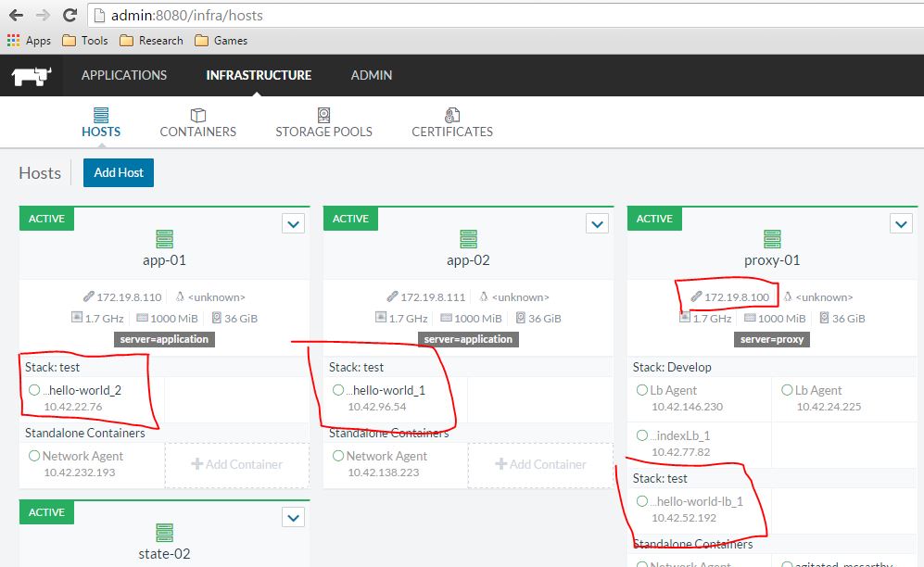Click the browser forward arrow
Viewport: 924px width, 567px height.
43,16
